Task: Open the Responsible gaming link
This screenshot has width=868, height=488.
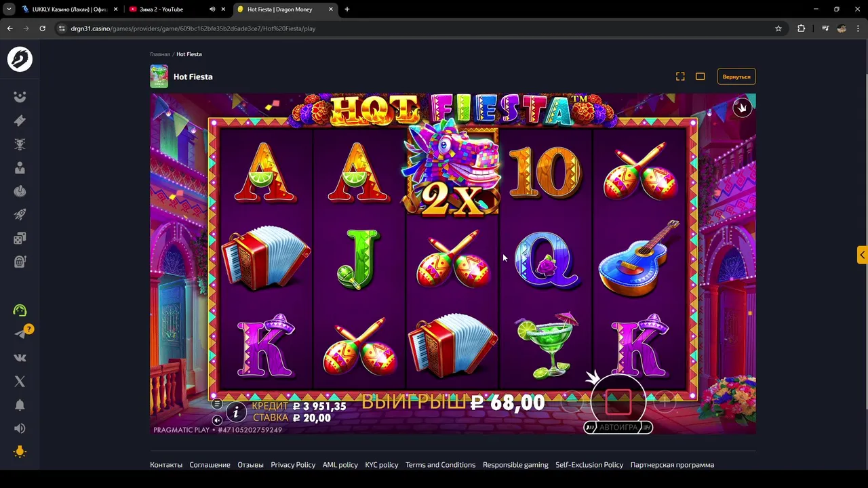Action: (515, 465)
